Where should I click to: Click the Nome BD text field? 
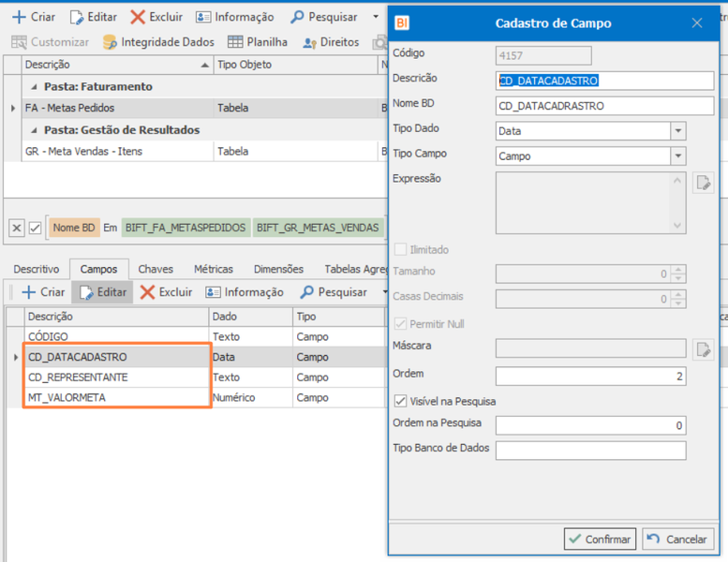click(x=604, y=106)
